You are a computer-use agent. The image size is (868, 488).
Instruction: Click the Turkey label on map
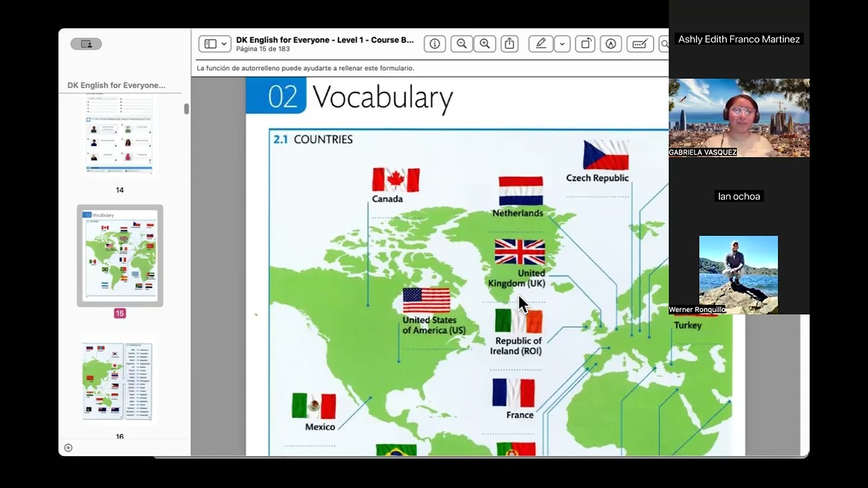point(688,325)
